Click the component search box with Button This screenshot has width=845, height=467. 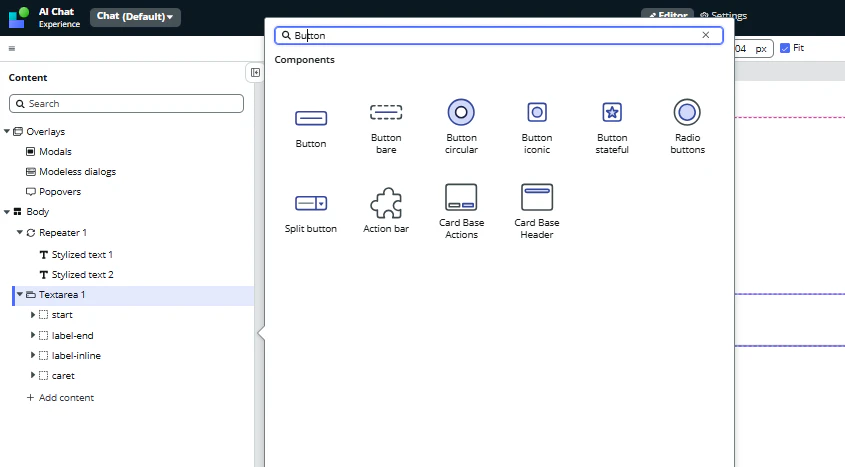(x=498, y=35)
